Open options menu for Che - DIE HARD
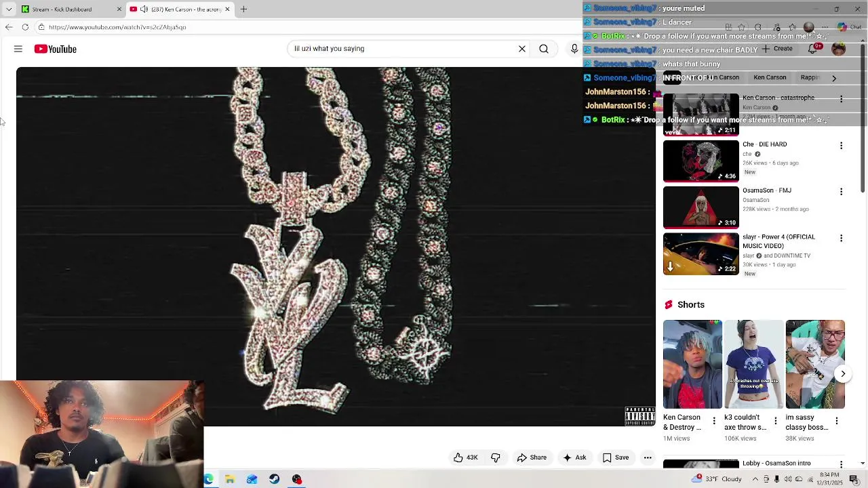 click(x=841, y=145)
